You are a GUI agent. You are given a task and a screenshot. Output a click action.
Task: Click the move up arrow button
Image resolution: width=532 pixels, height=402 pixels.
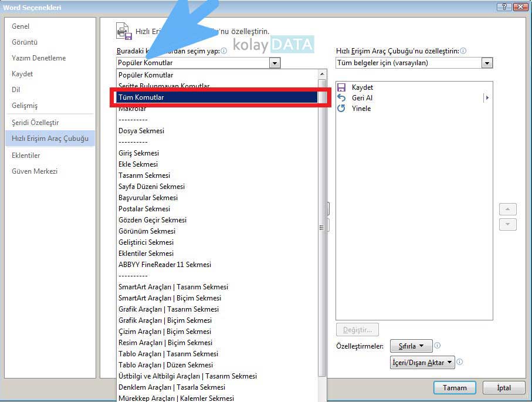click(507, 209)
